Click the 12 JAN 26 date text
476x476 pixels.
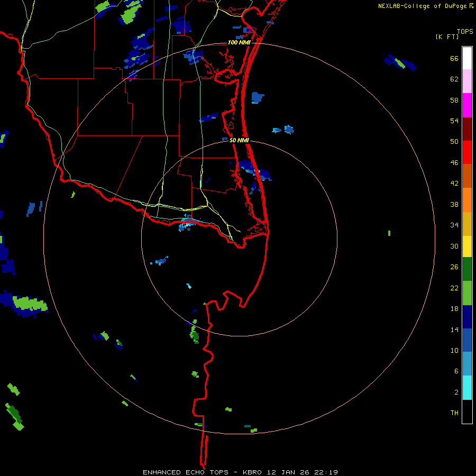[x=289, y=472]
